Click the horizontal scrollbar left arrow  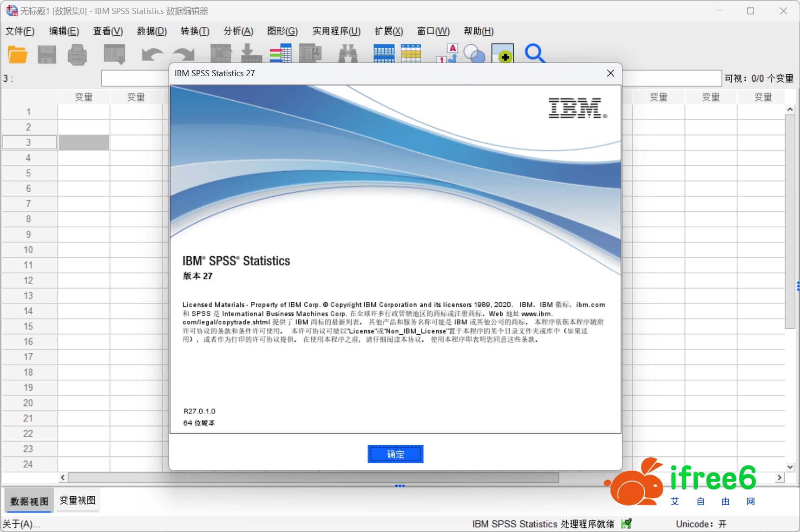pos(63,477)
